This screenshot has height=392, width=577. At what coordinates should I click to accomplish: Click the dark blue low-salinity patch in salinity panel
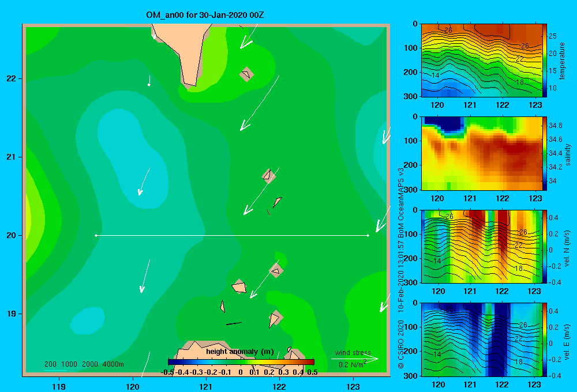click(x=445, y=123)
